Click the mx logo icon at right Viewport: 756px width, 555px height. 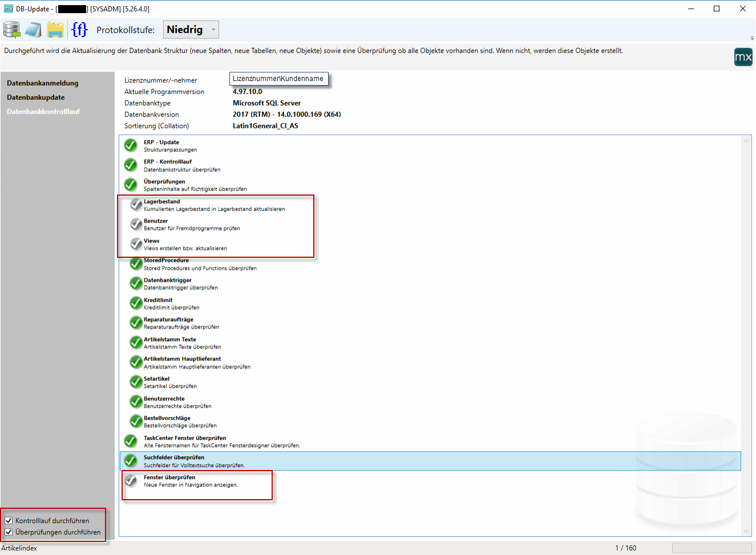tap(743, 57)
